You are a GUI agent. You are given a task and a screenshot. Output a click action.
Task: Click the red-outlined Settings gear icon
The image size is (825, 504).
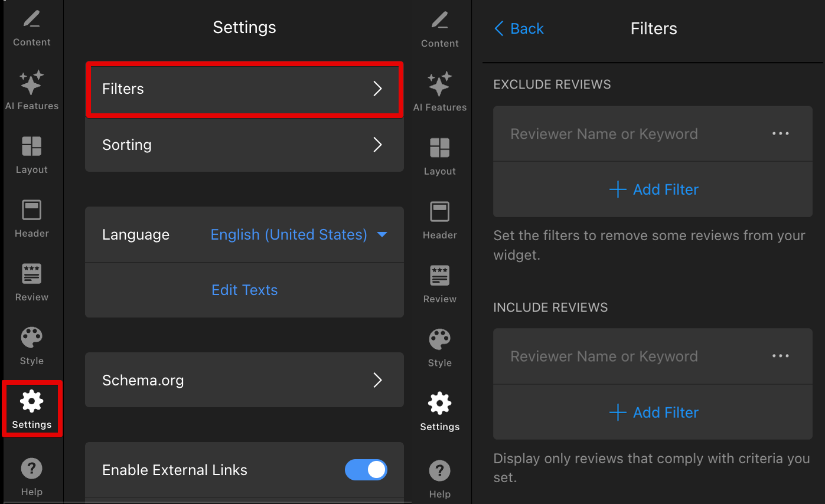point(32,408)
